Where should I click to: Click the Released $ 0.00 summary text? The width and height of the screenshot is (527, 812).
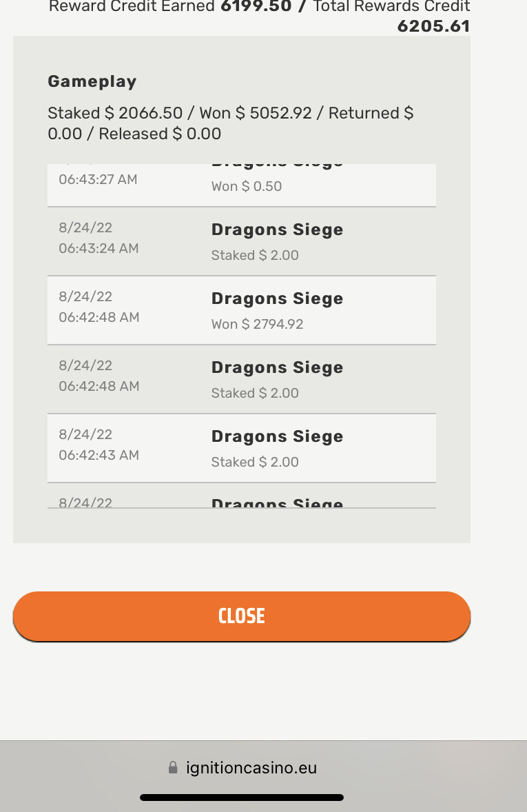click(x=160, y=134)
